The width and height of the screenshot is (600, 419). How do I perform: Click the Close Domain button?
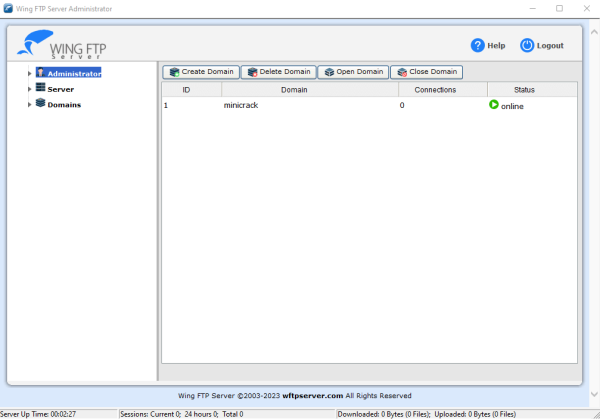click(427, 72)
